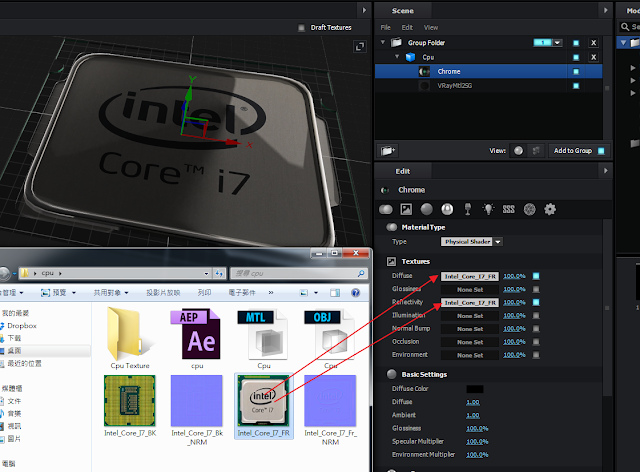Open Scene panel View menu

(431, 27)
